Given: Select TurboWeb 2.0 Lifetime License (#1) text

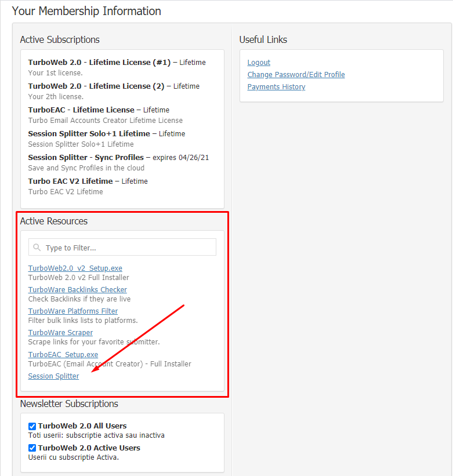Looking at the screenshot, I should coord(99,63).
